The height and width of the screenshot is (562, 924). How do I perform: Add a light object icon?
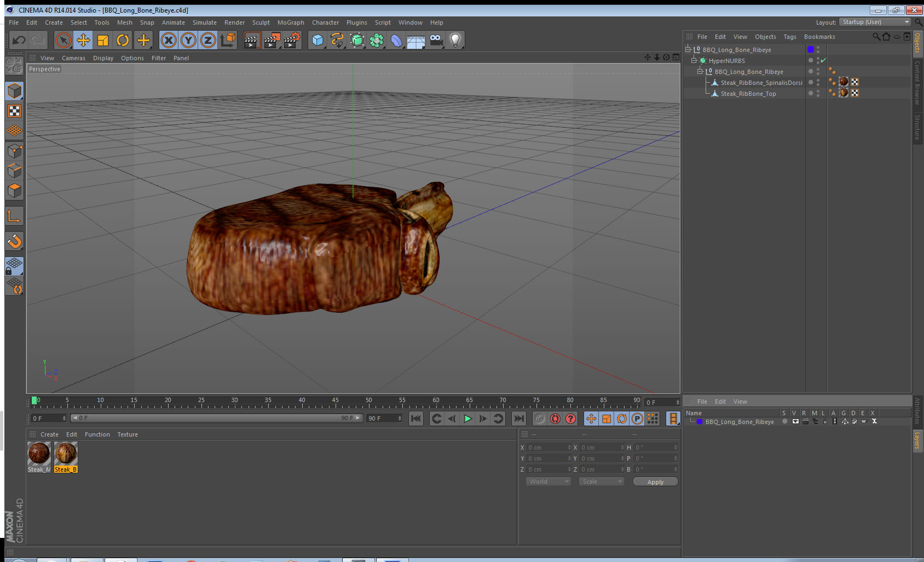pyautogui.click(x=455, y=40)
